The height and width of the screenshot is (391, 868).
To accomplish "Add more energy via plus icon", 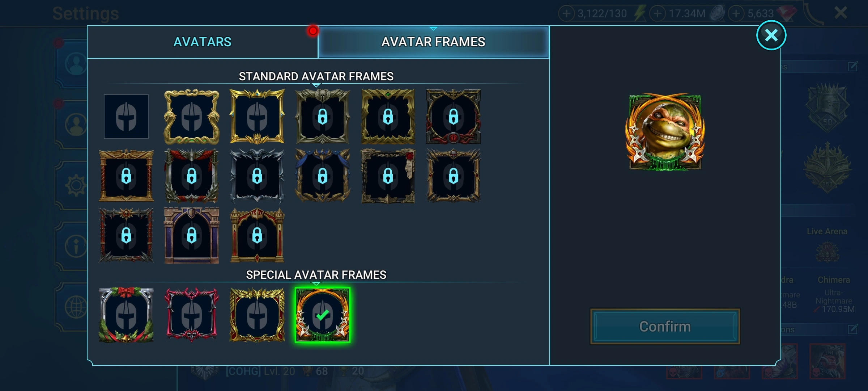I will click(567, 14).
